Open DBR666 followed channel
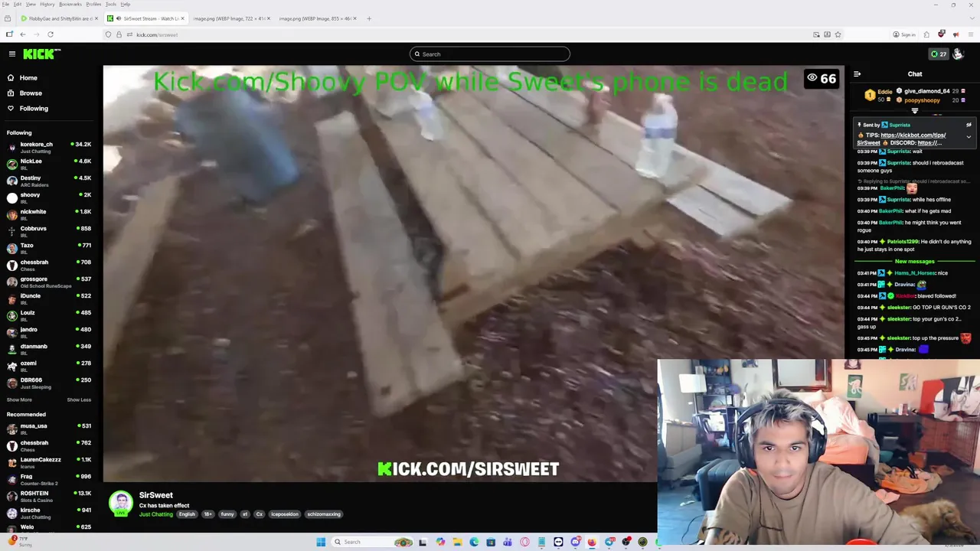 [x=49, y=383]
